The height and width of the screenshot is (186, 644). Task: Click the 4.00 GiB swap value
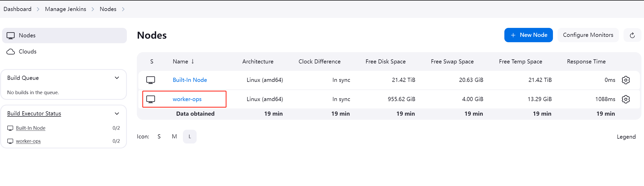[473, 99]
